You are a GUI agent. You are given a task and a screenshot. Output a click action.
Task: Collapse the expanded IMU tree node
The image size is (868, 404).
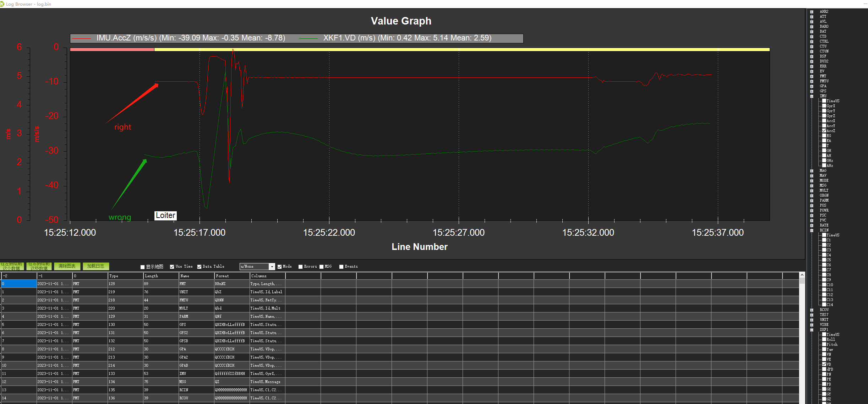pyautogui.click(x=812, y=96)
